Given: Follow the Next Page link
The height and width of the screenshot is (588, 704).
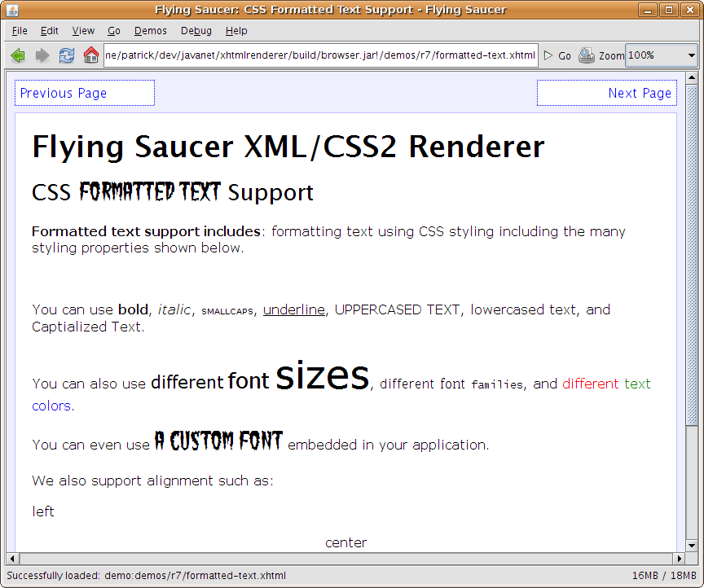Looking at the screenshot, I should (x=640, y=93).
